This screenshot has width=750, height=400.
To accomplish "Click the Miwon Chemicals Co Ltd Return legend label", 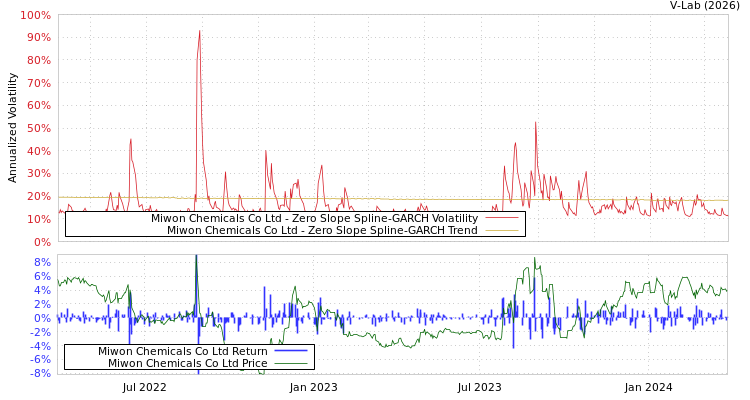I will click(x=182, y=351).
